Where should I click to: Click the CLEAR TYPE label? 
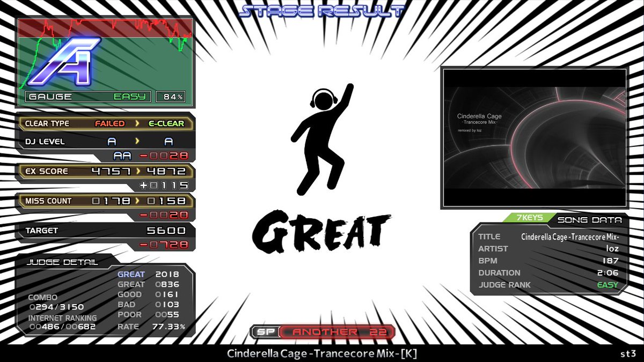[47, 123]
